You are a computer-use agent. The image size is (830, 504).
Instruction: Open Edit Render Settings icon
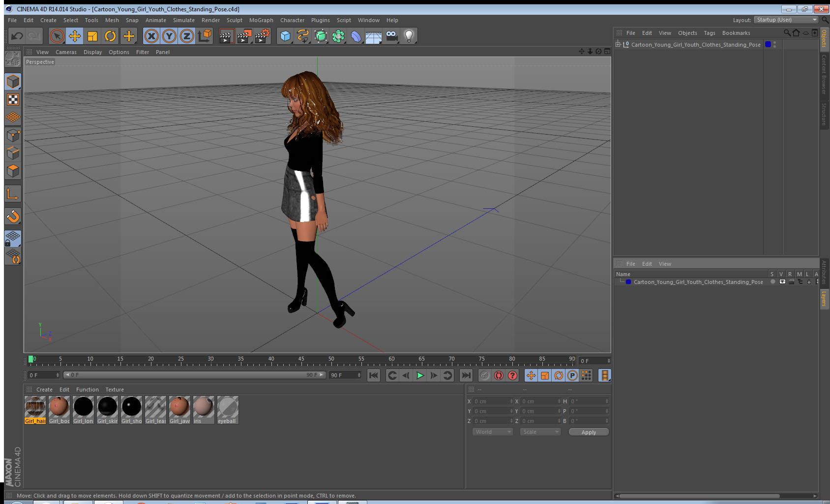[263, 36]
